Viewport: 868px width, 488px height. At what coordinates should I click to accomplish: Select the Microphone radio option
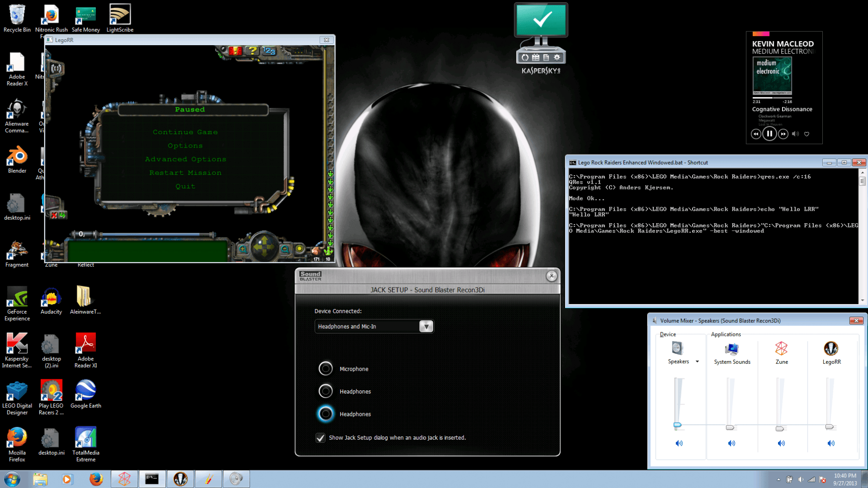coord(326,368)
